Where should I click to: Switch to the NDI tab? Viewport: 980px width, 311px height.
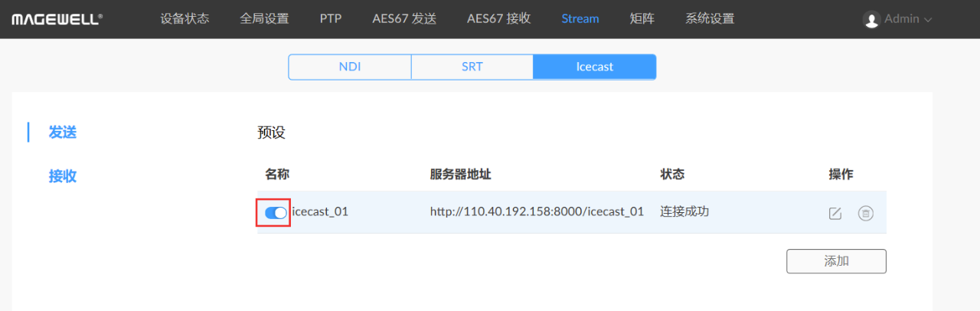point(350,67)
